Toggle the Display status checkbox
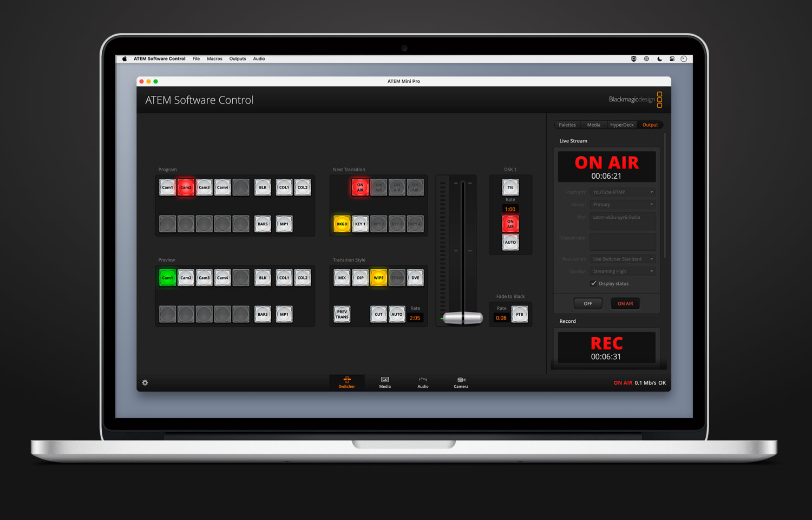 [x=594, y=283]
